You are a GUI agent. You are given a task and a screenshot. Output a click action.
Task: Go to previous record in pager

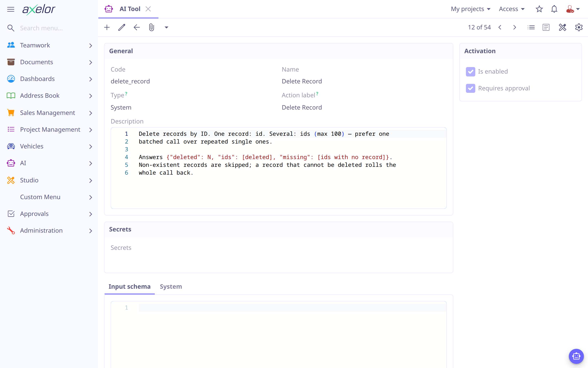(500, 27)
